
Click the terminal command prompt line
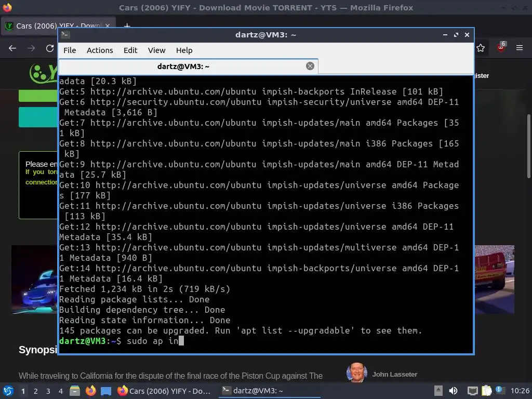click(122, 341)
